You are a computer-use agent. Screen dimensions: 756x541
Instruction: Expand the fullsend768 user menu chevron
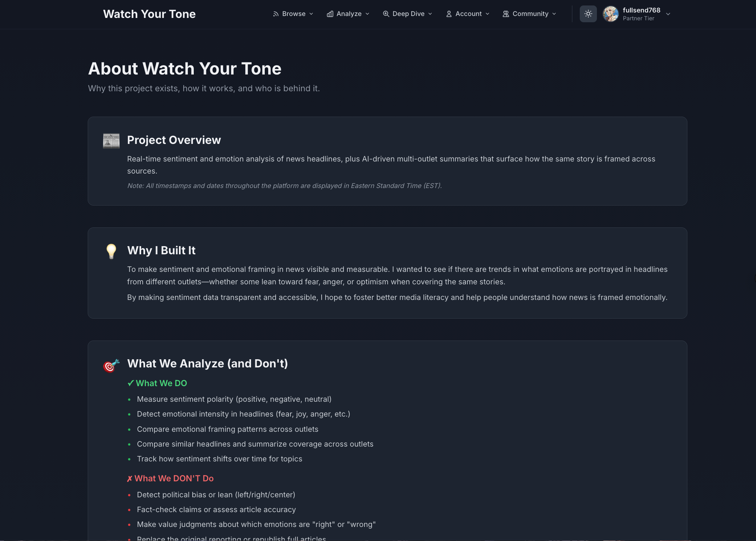click(x=668, y=14)
